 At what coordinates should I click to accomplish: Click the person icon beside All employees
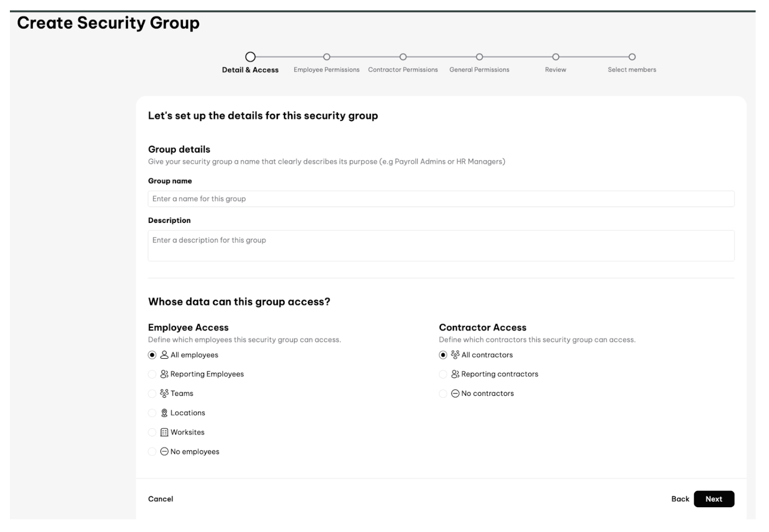[164, 355]
